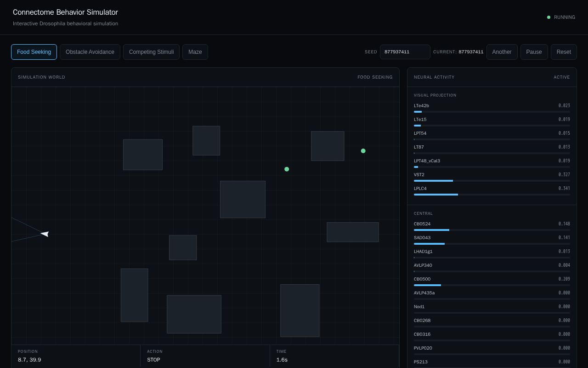588x368 pixels.
Task: Click the STOP action value
Action: click(x=153, y=360)
